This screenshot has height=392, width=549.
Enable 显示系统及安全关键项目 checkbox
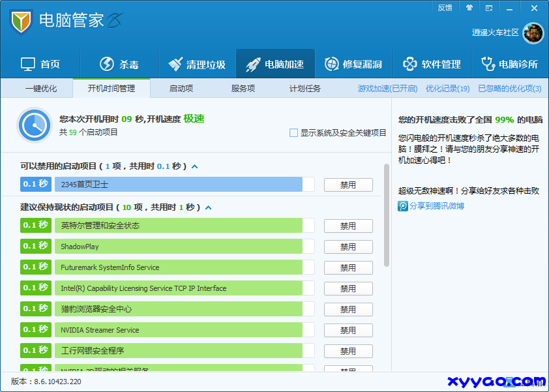click(x=293, y=132)
